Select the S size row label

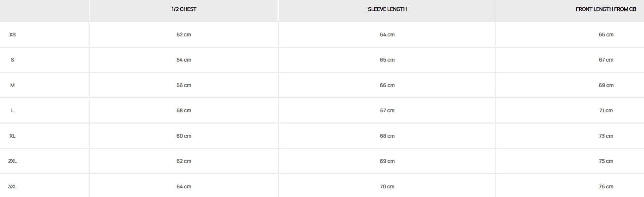pyautogui.click(x=12, y=60)
